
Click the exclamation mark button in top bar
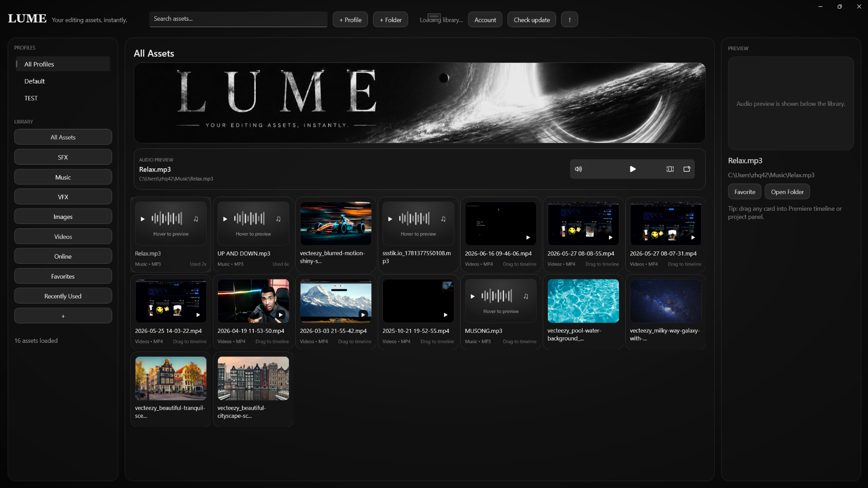(569, 19)
